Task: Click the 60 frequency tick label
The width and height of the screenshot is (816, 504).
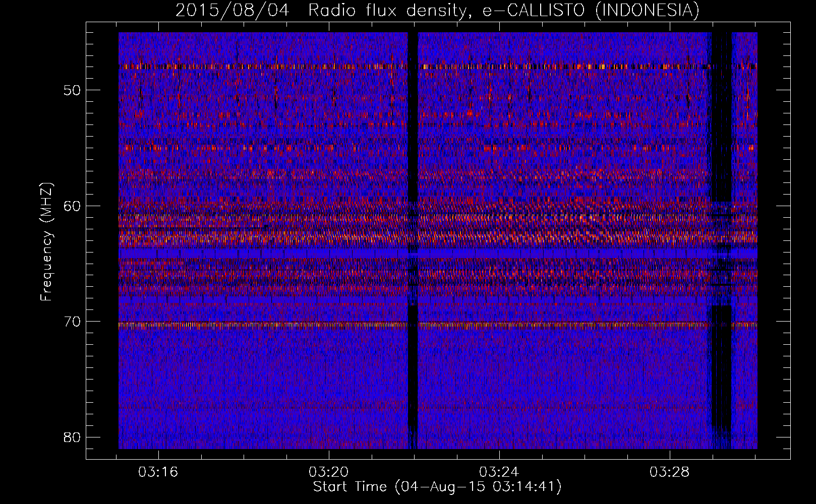Action: [x=72, y=206]
